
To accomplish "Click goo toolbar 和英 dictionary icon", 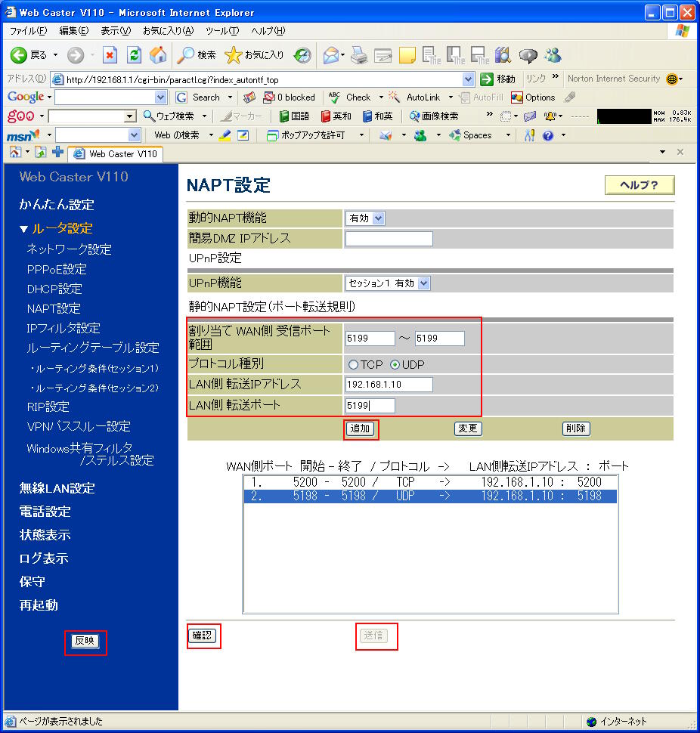I will pyautogui.click(x=367, y=116).
